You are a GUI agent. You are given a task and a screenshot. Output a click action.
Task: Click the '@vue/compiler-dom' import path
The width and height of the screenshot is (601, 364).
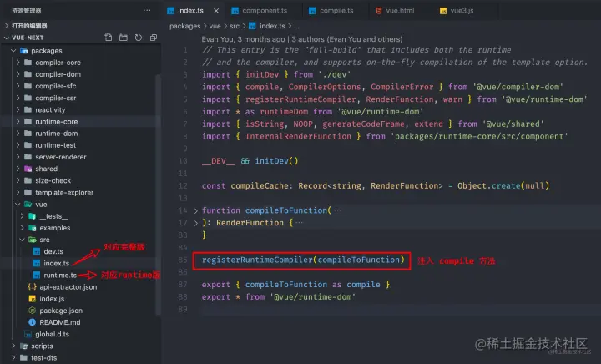pos(518,87)
